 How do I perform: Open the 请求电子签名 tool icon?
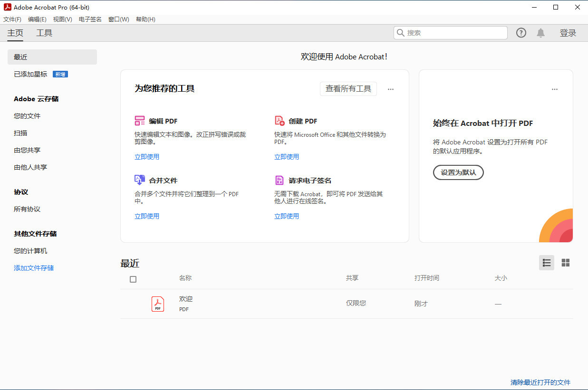279,180
